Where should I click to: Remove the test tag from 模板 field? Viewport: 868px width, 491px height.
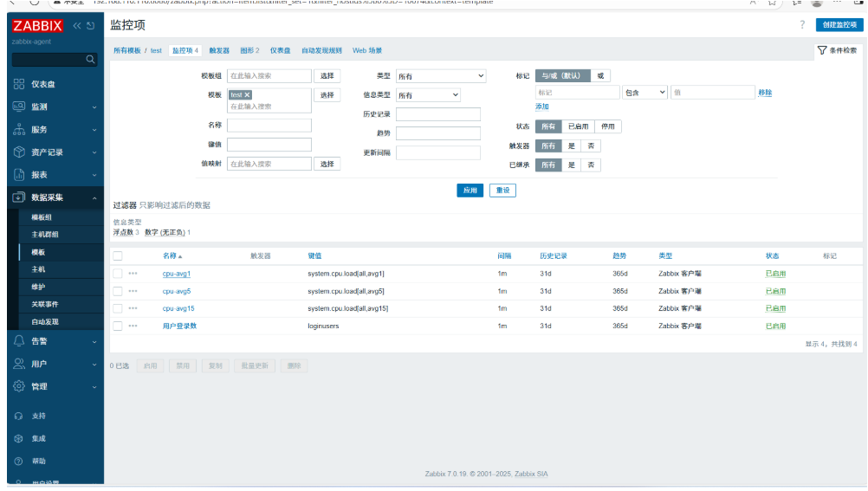pyautogui.click(x=248, y=94)
